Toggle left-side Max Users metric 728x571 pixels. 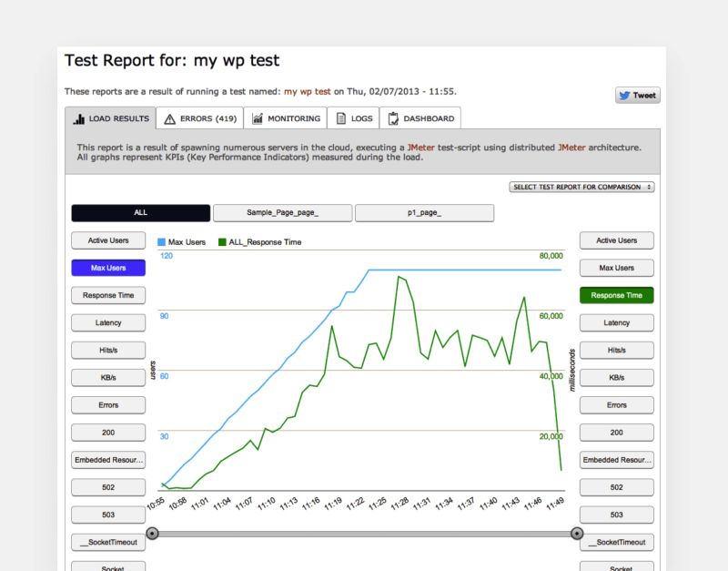(x=108, y=268)
